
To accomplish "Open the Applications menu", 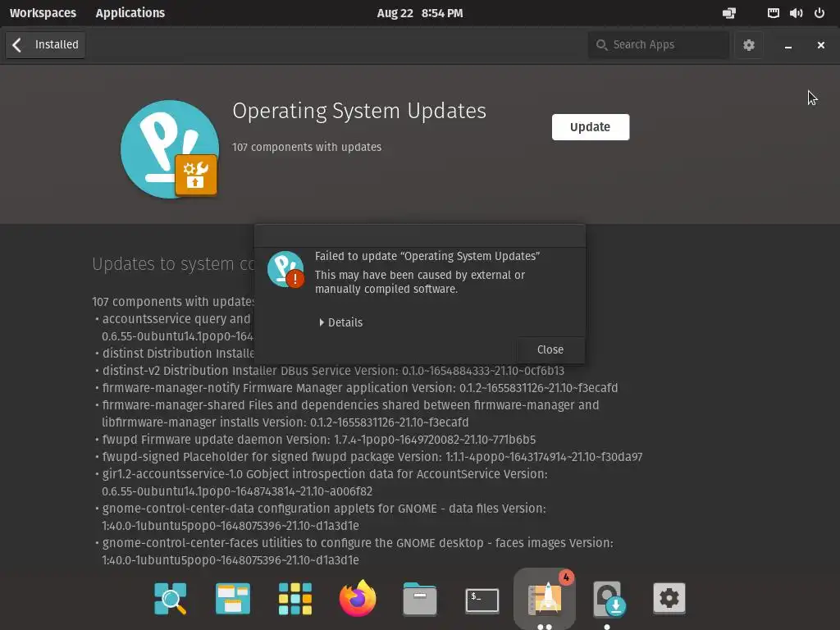I will pyautogui.click(x=130, y=13).
